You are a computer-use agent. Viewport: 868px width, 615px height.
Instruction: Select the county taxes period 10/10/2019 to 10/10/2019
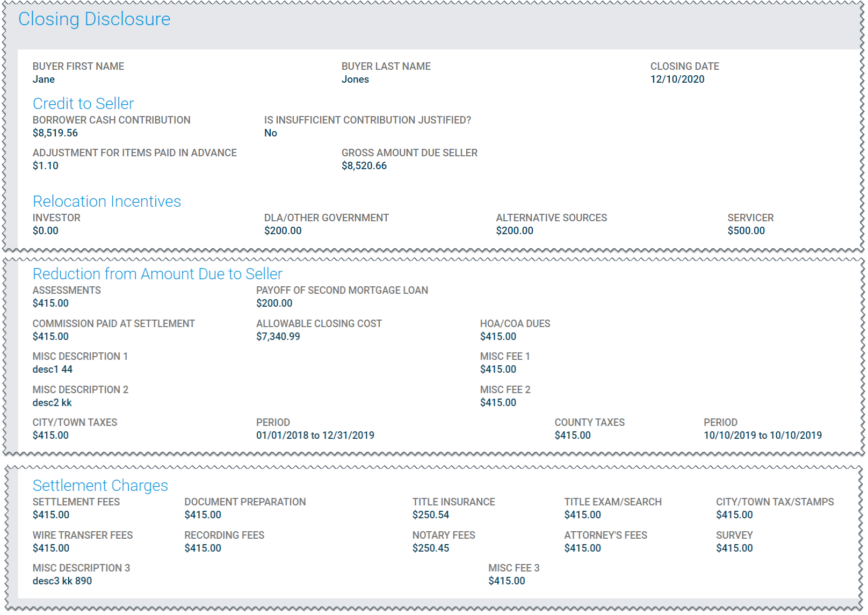click(x=763, y=436)
